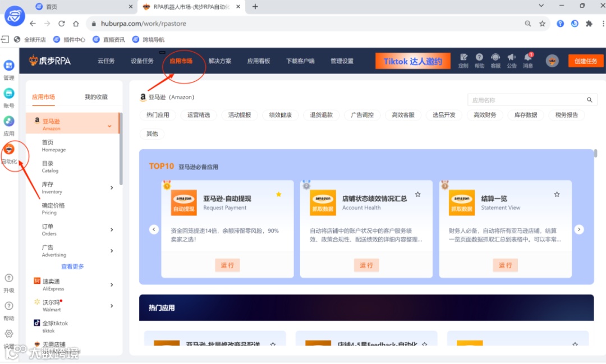Open the 云任务 menu
This screenshot has width=606, height=364.
click(x=106, y=61)
